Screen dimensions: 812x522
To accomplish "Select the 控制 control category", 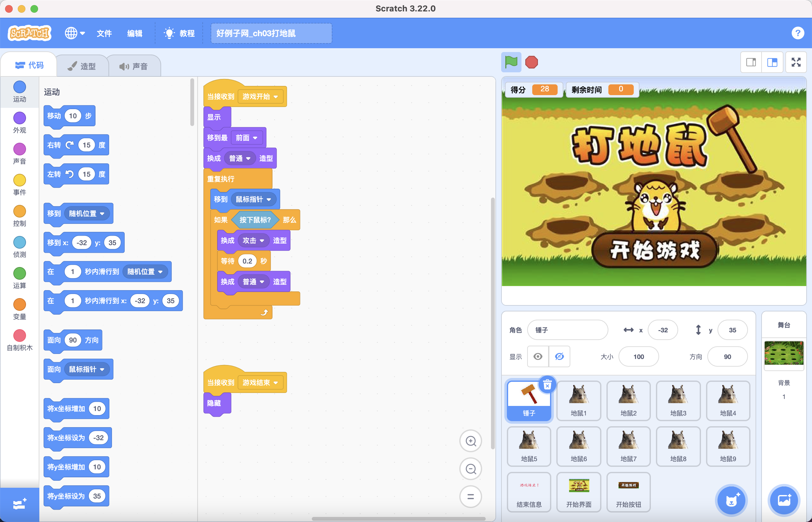I will 19,216.
